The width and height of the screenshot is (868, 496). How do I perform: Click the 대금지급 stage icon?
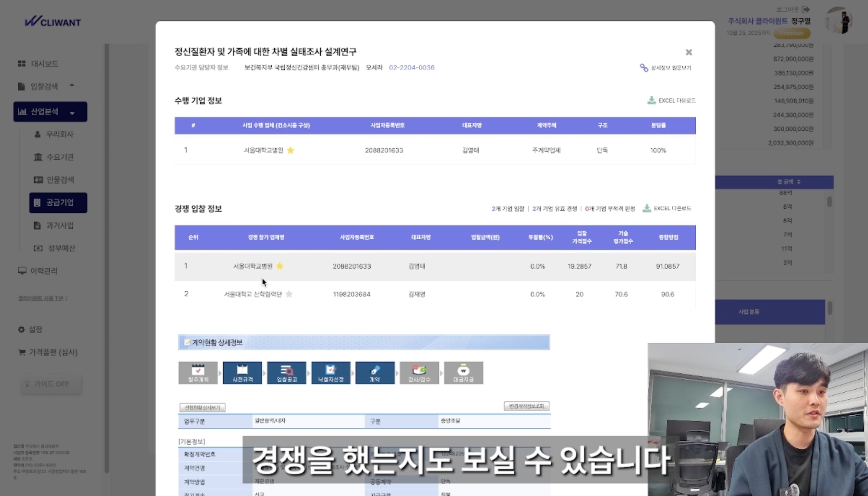464,373
